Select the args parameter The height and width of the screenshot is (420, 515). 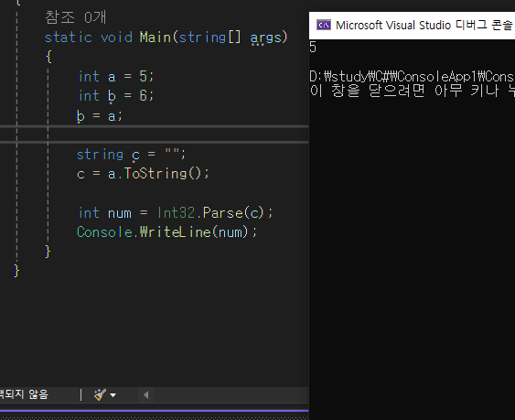pos(266,38)
